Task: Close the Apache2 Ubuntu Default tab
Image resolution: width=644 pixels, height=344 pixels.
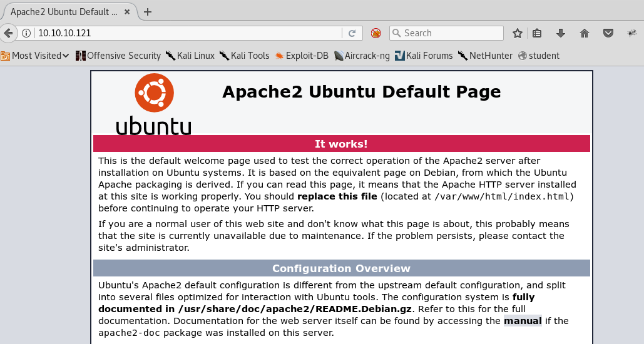Action: [x=130, y=12]
